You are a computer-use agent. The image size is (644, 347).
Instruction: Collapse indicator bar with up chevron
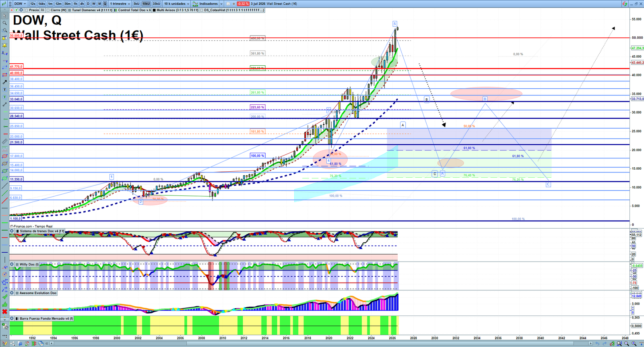pyautogui.click(x=4, y=10)
